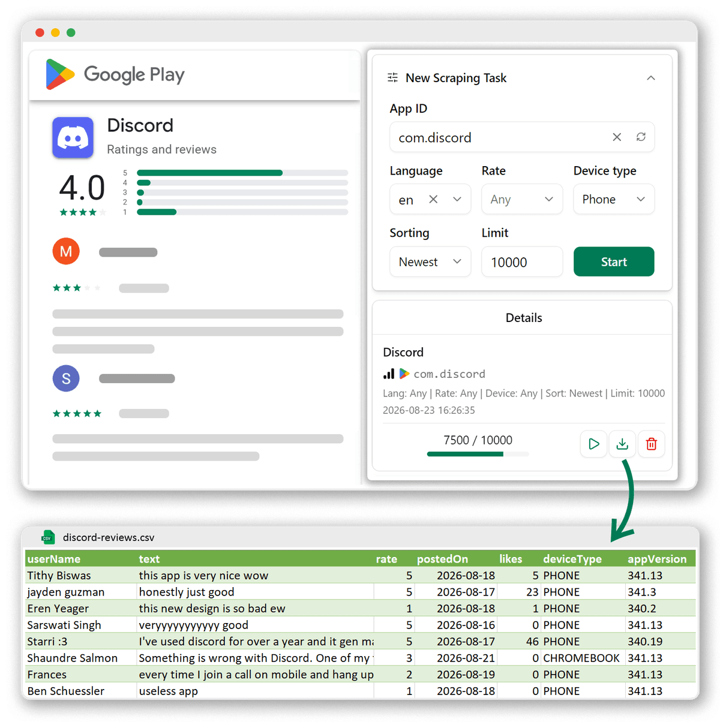Click the timestamp 2026-08-23 16:26:35
720x728 pixels.
coord(429,410)
